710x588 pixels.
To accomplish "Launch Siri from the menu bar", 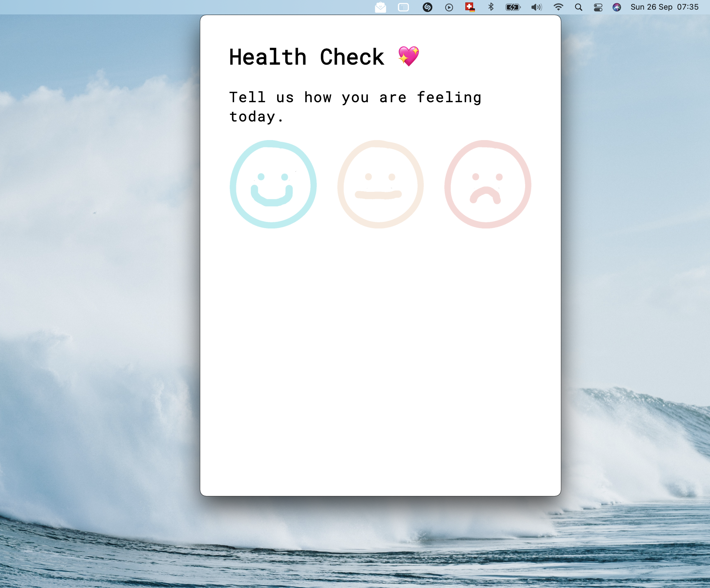I will click(617, 7).
